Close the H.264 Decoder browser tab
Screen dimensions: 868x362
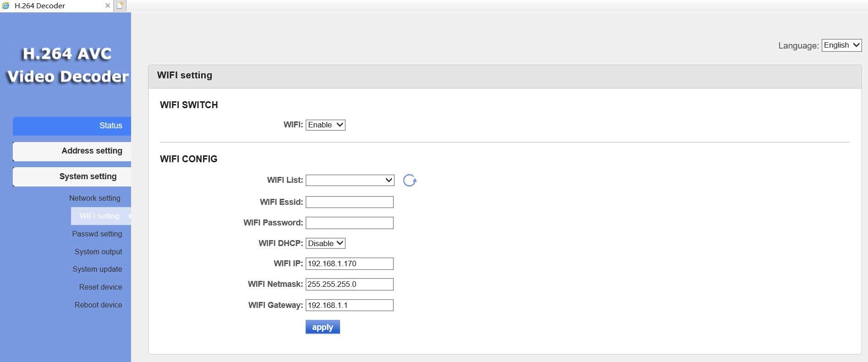pyautogui.click(x=107, y=5)
